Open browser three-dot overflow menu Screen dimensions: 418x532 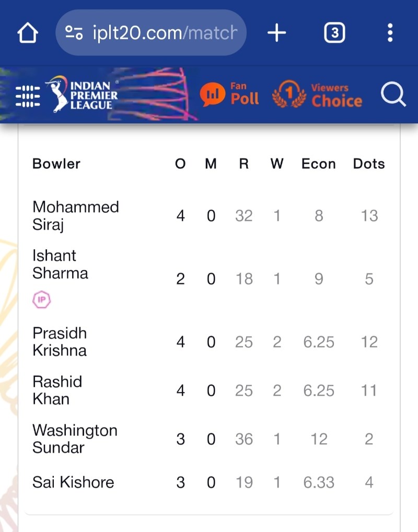(x=390, y=32)
